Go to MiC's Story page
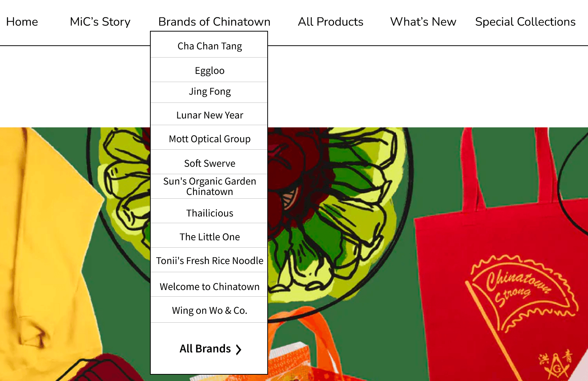 (x=100, y=22)
